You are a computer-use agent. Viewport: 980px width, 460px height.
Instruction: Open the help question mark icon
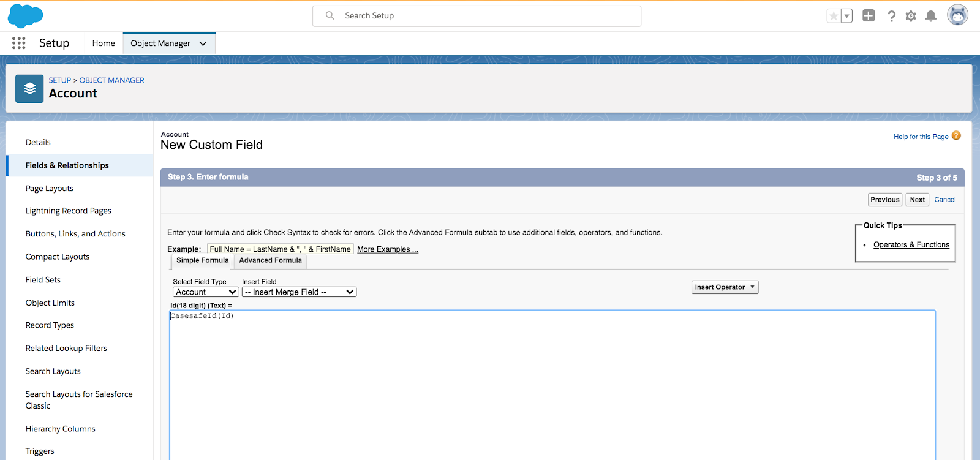(892, 16)
